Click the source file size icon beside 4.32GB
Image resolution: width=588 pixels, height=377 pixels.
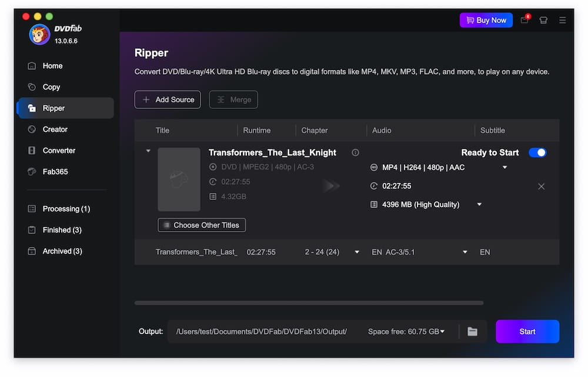click(213, 196)
